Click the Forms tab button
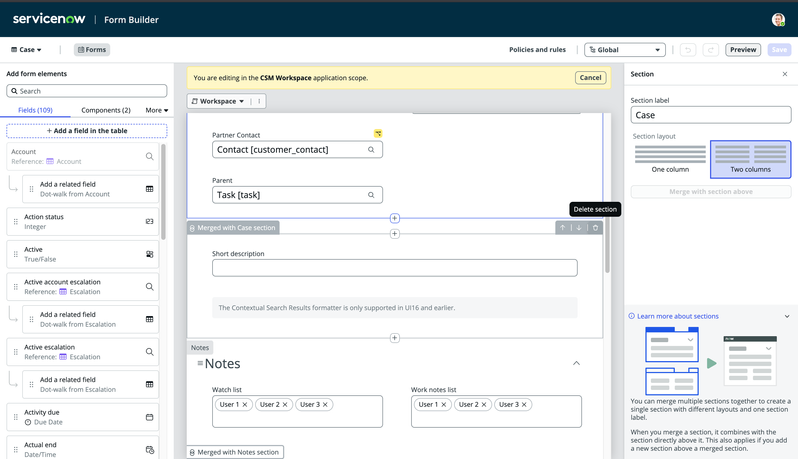 (92, 50)
